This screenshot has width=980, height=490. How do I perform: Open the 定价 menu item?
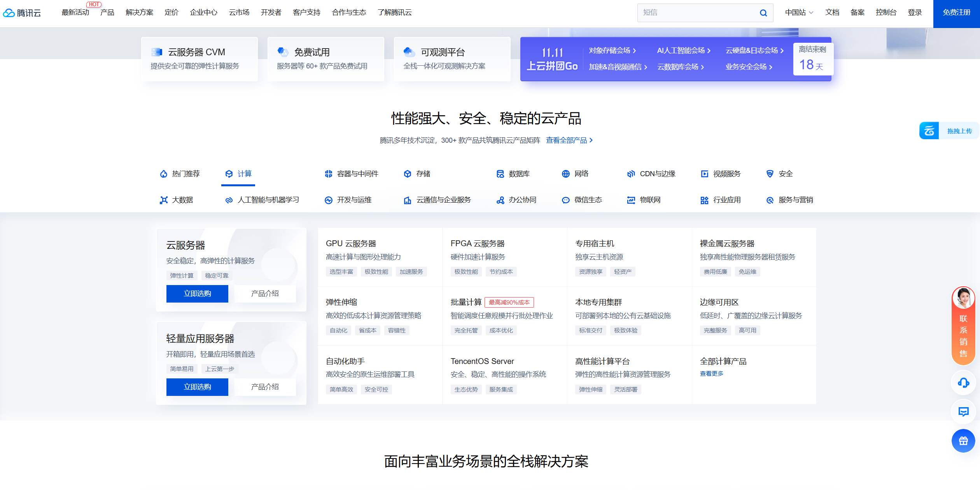(171, 12)
